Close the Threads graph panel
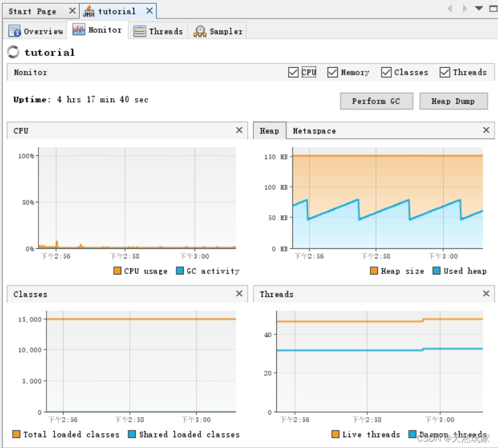 point(486,294)
